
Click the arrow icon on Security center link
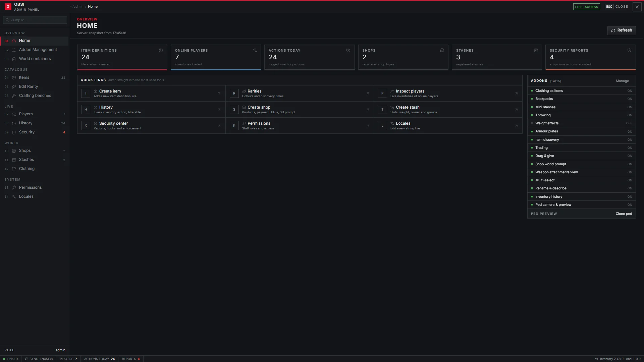(x=219, y=126)
